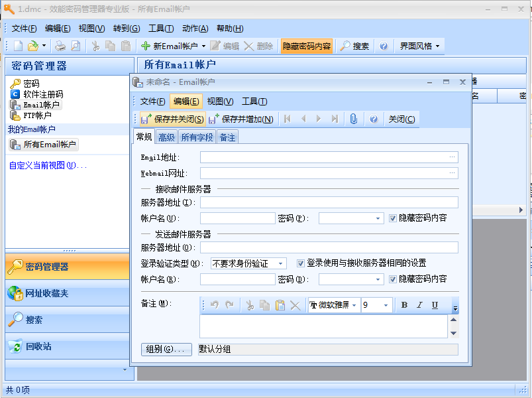Open 网址收藏夹 in the left navigation panel
The height and width of the screenshot is (398, 532).
pyautogui.click(x=46, y=293)
